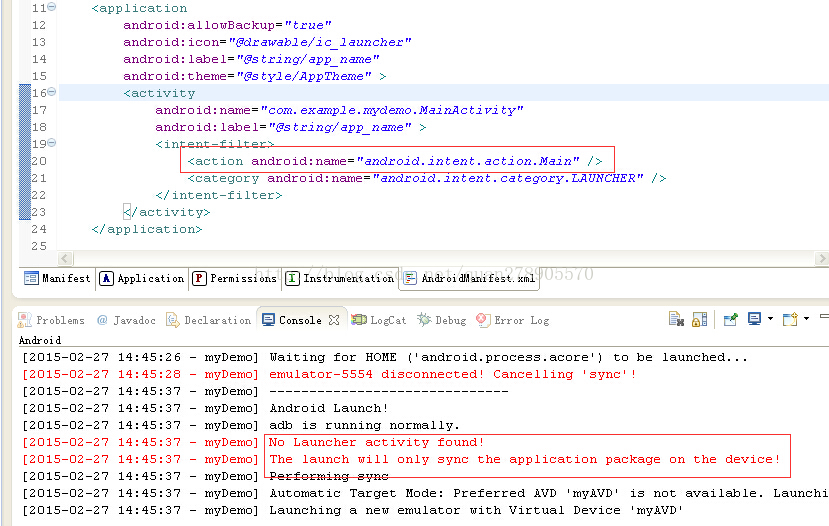Open Display Selected Console dropdown arrow
829x526 pixels.
(770, 319)
